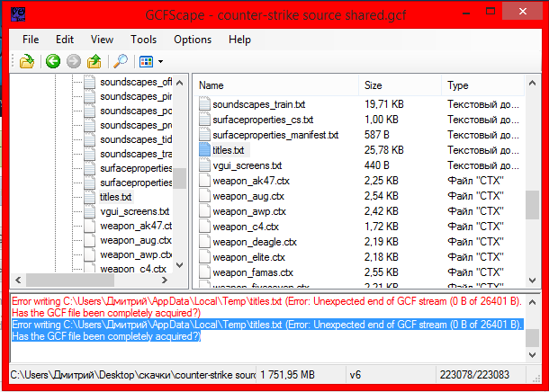Viewport: 549px width, 392px height.
Task: Click the 25,78 KB size cell
Action: click(x=383, y=150)
